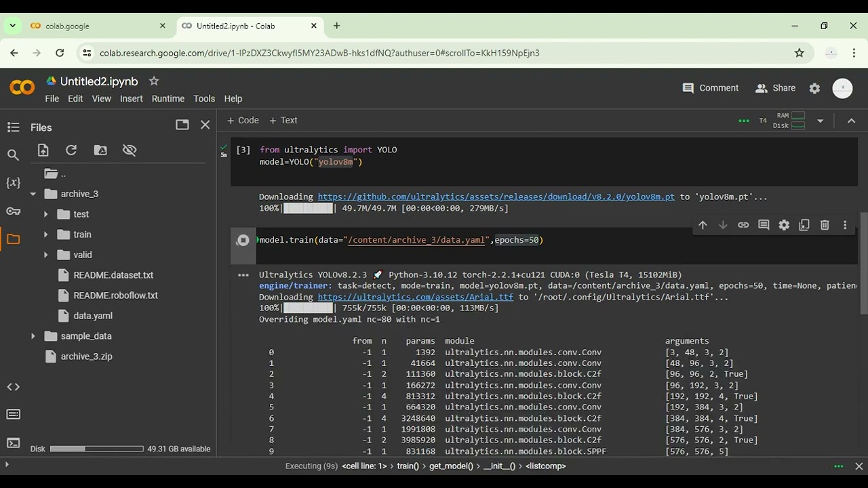The height and width of the screenshot is (488, 868).
Task: Bookmark this page with the star
Action: [800, 53]
